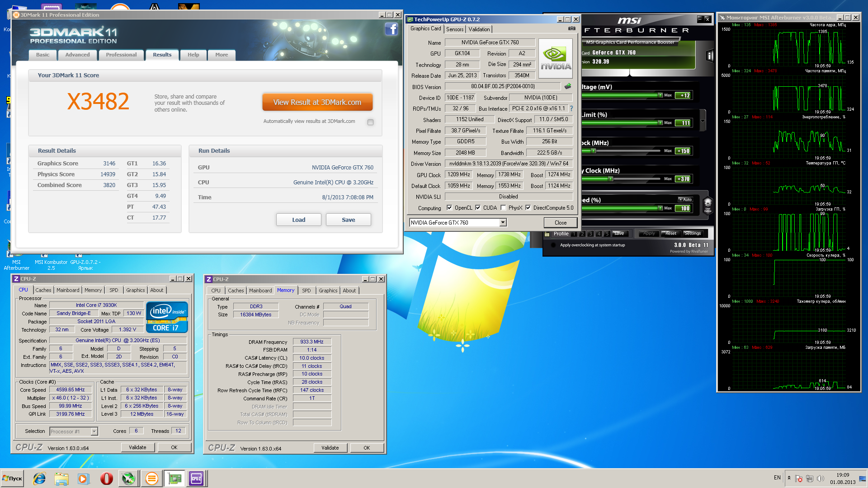This screenshot has width=868, height=488.
Task: Click Validate in the left CPU-Z window
Action: pos(138,447)
